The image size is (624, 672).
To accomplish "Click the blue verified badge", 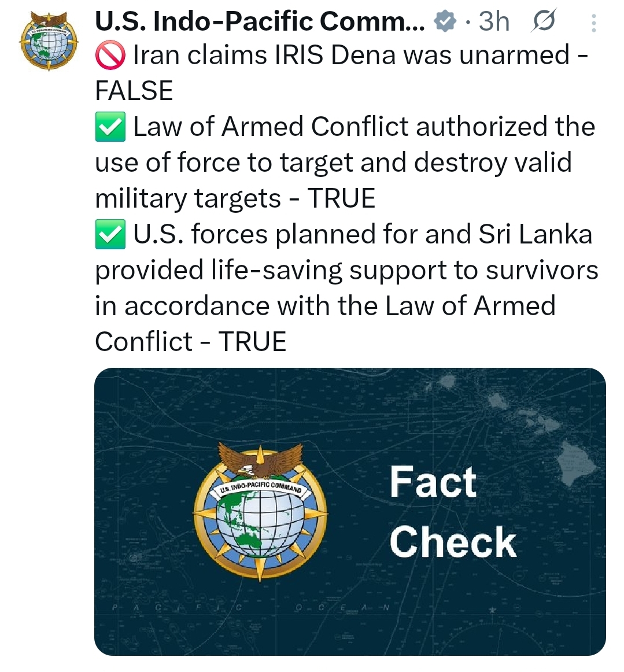I will (445, 23).
